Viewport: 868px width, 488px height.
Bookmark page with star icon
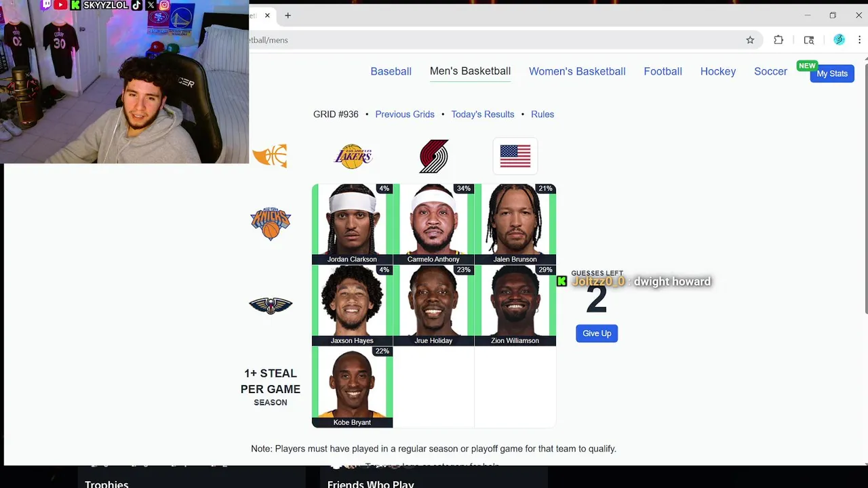coord(750,40)
